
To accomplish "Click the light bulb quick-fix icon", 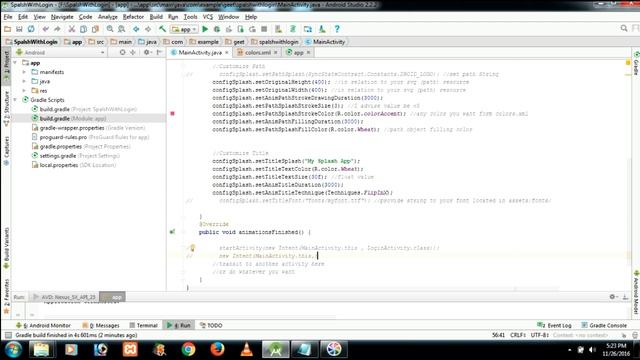I will (192, 247).
